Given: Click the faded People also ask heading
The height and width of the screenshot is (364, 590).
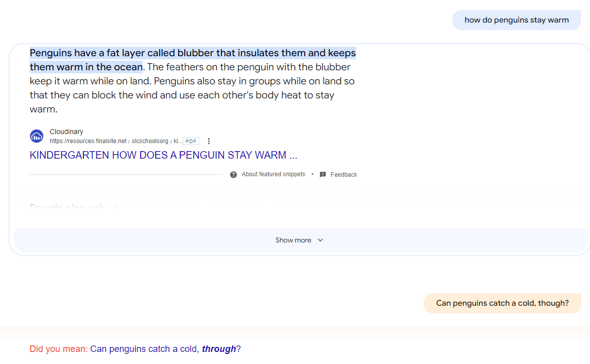Looking at the screenshot, I should pos(68,207).
